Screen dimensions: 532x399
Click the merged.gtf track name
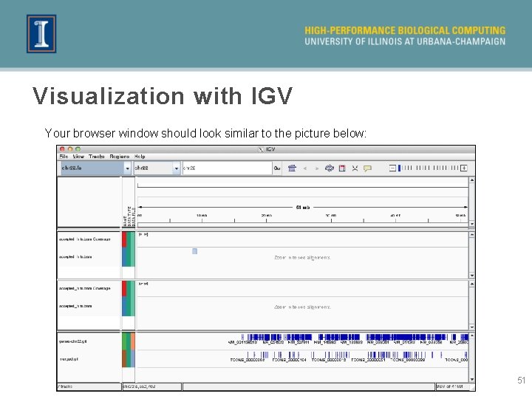[69, 359]
